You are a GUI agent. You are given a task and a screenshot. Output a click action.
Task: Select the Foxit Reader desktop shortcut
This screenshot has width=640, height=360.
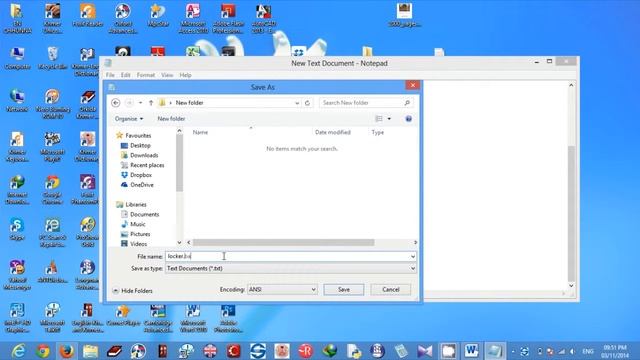coord(88,16)
